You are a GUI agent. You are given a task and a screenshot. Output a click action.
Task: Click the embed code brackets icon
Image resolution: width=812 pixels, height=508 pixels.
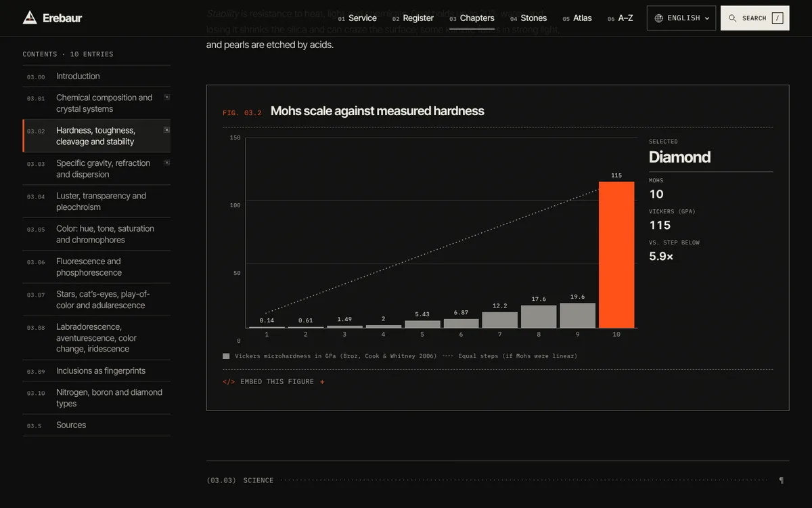tap(229, 382)
